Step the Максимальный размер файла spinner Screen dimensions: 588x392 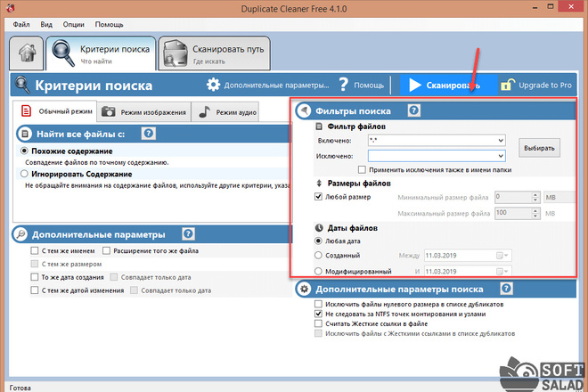coord(535,213)
